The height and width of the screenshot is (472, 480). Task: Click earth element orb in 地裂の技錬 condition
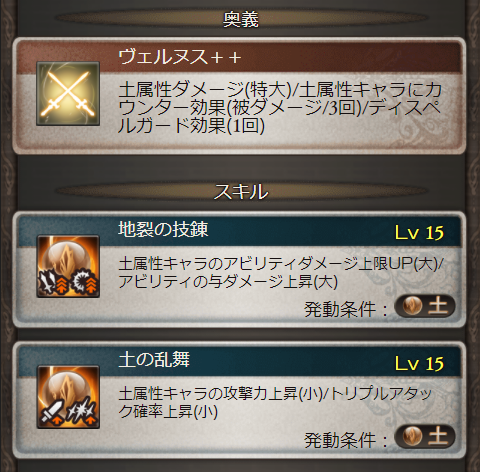(412, 306)
